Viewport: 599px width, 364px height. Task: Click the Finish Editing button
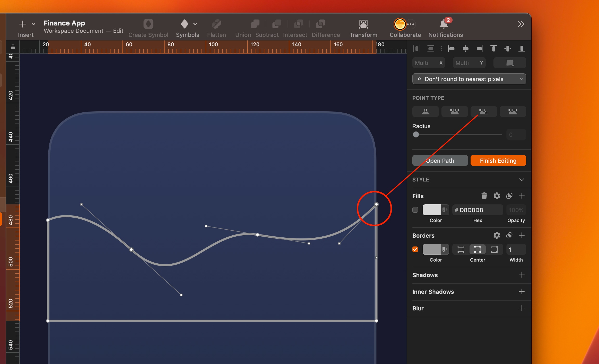coord(498,161)
